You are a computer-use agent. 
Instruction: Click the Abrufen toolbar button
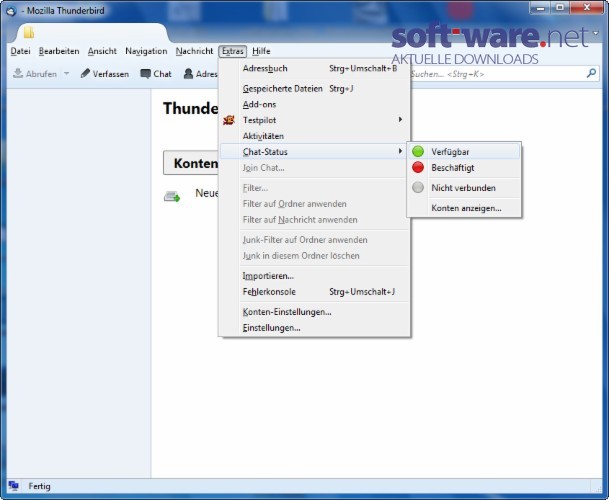pyautogui.click(x=36, y=74)
